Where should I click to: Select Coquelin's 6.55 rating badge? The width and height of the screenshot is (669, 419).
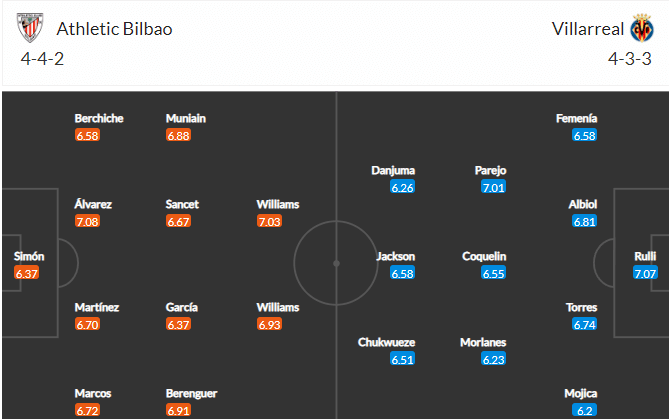pyautogui.click(x=493, y=273)
